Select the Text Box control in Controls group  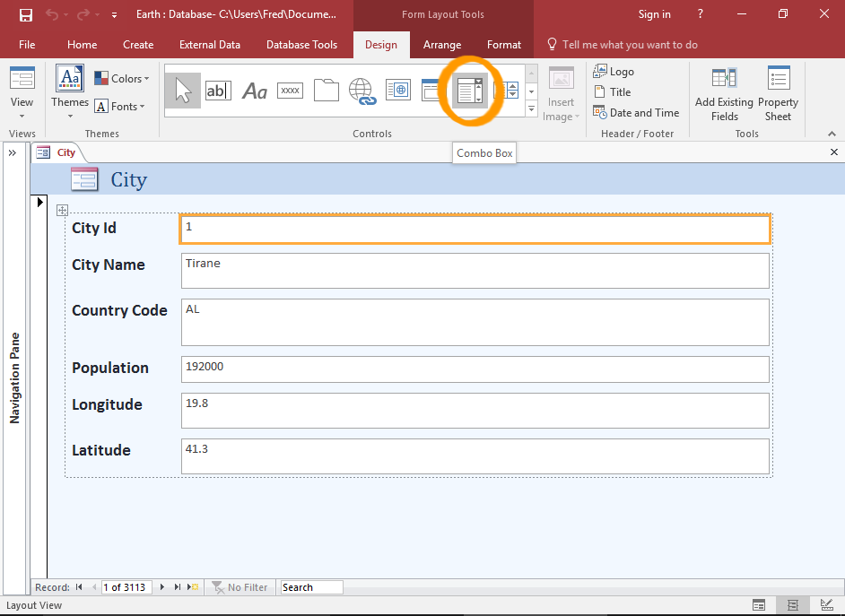218,90
